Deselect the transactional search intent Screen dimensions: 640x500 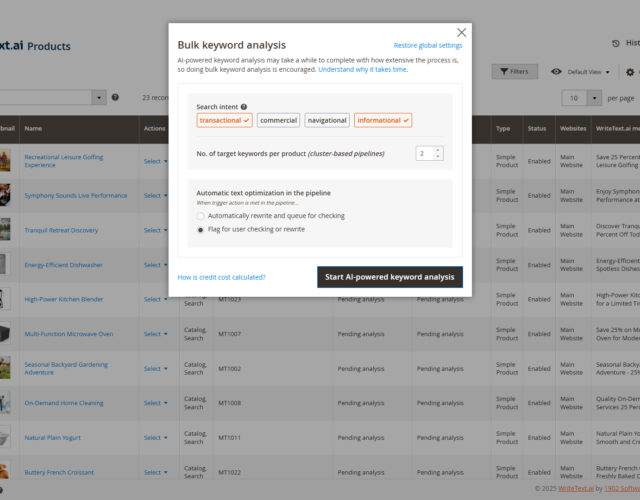click(224, 120)
